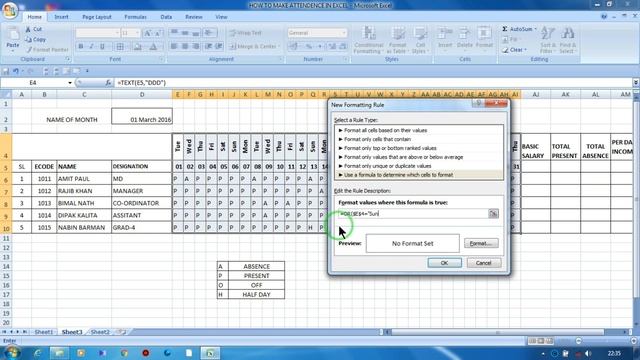This screenshot has width=640, height=360.
Task: Open the font size dropdown
Action: pos(137,33)
